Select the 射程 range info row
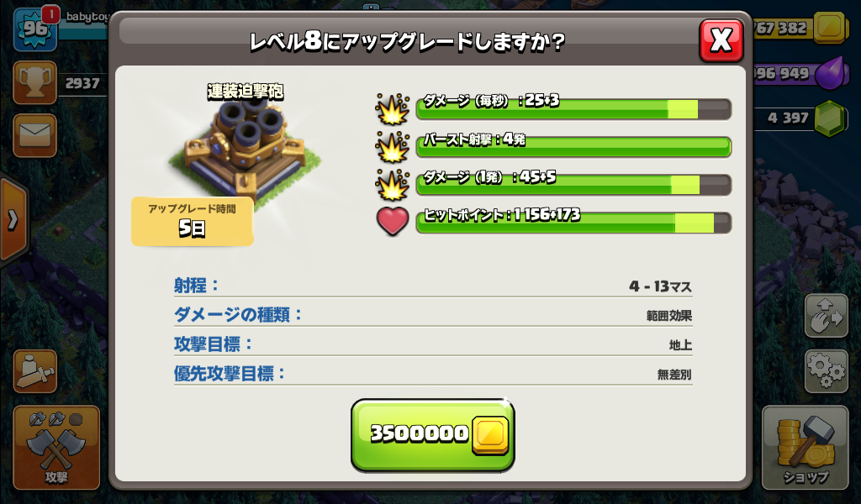The image size is (861, 504). [x=433, y=285]
